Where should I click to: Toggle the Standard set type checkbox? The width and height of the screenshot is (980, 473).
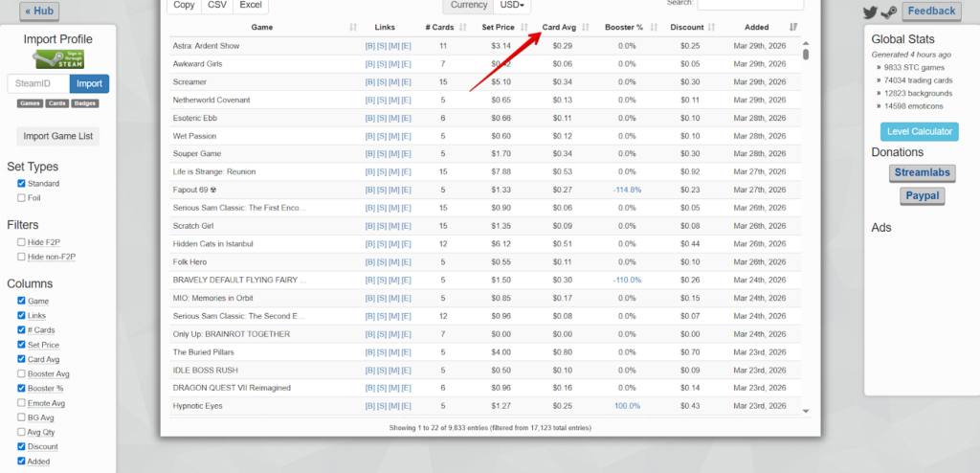click(21, 183)
